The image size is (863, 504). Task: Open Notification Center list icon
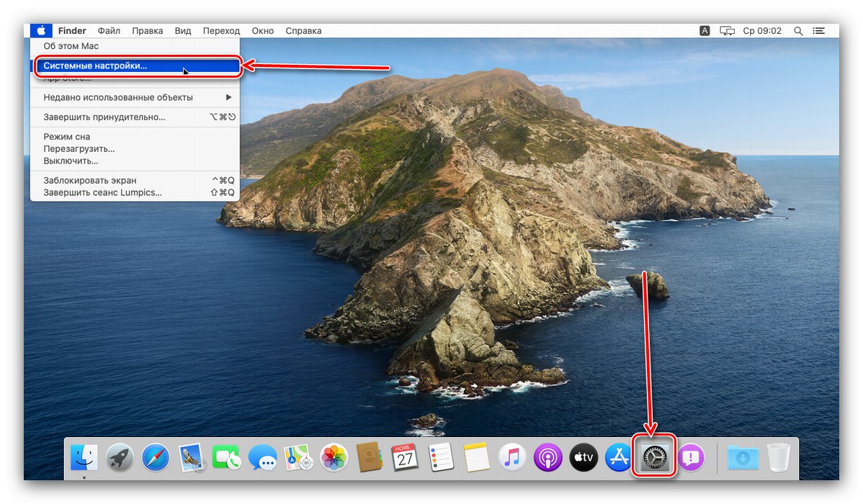[819, 31]
